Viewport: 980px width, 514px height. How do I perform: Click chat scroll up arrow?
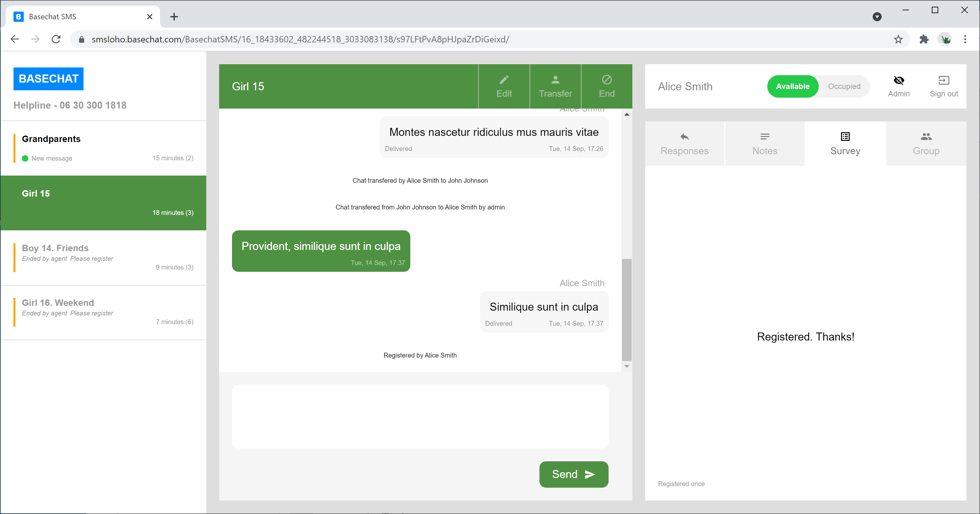pos(627,114)
